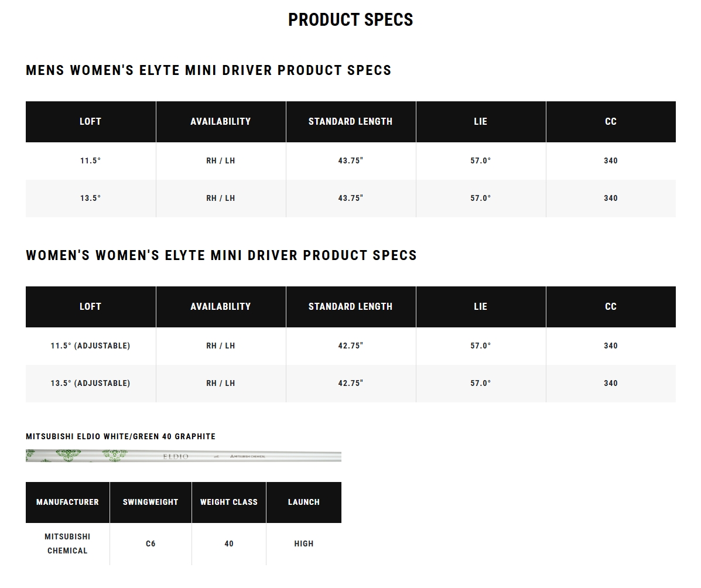Click the Mitsubishi Chemical manufacturer cell
The height and width of the screenshot is (588, 701).
(67, 544)
